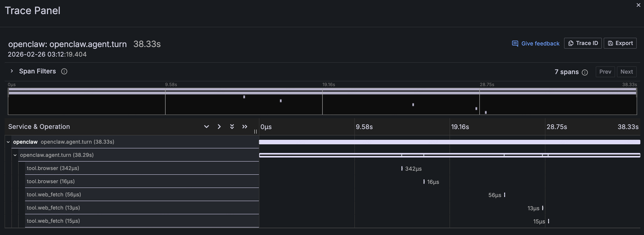Screen dimensions: 644x235
Task: Go to the Prev span match
Action: pos(605,72)
